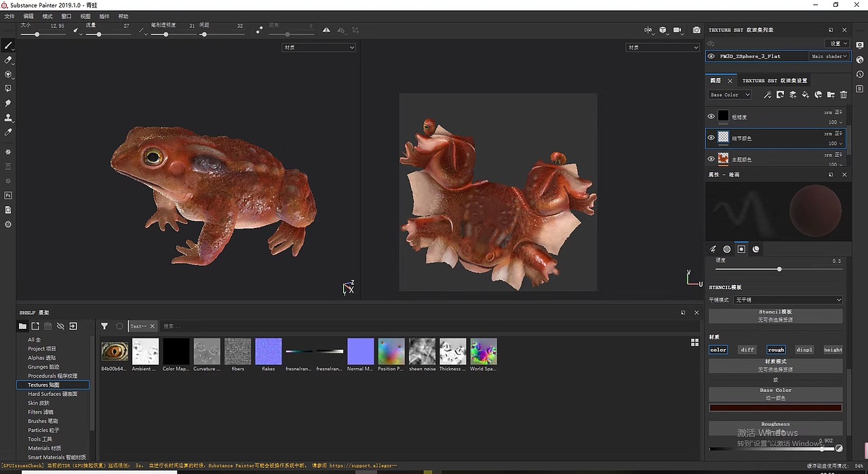This screenshot has width=868, height=474.
Task: Activate the Clone stamp tool
Action: [x=8, y=118]
